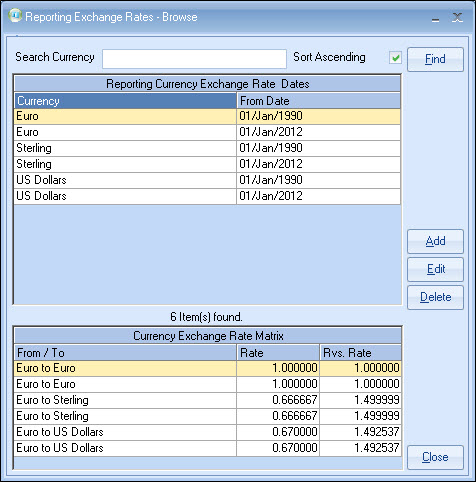Select the last Euro to US Dollars row
The image size is (476, 482).
(x=208, y=448)
